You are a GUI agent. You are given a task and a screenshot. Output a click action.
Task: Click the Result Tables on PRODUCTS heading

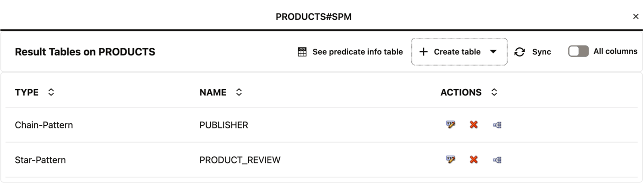click(x=85, y=52)
